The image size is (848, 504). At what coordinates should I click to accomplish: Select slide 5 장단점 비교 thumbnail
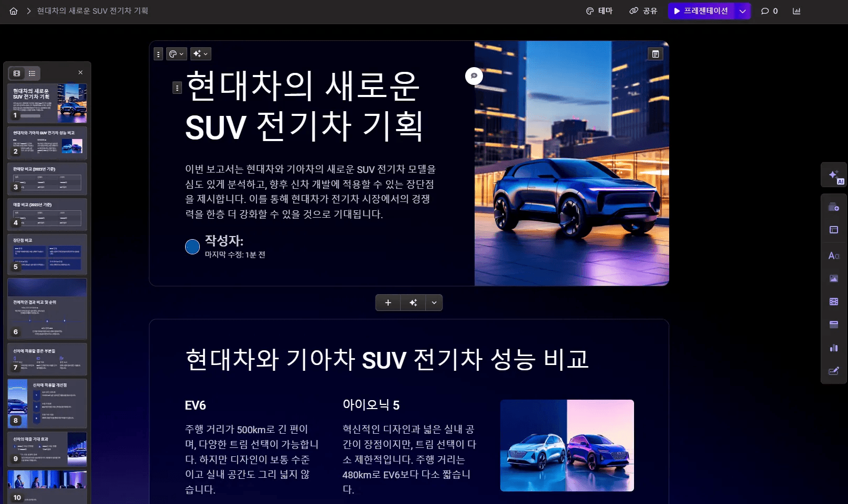tap(47, 254)
